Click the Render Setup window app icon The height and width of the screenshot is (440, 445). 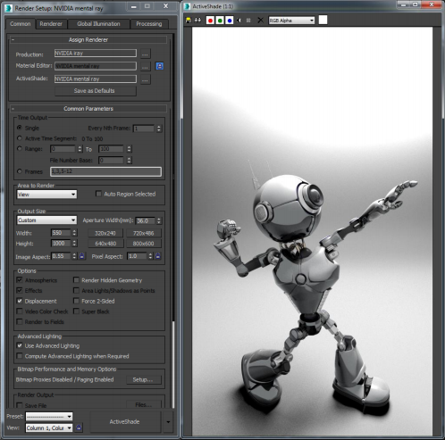point(9,8)
